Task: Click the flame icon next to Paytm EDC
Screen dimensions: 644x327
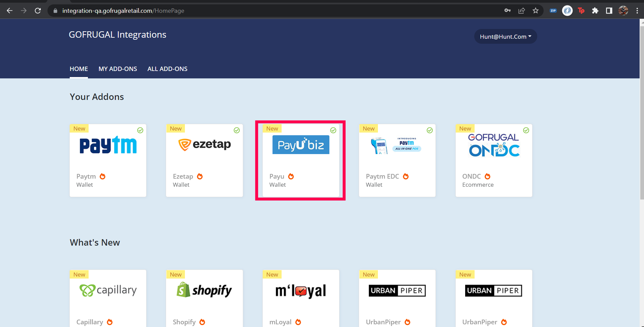Action: [406, 176]
